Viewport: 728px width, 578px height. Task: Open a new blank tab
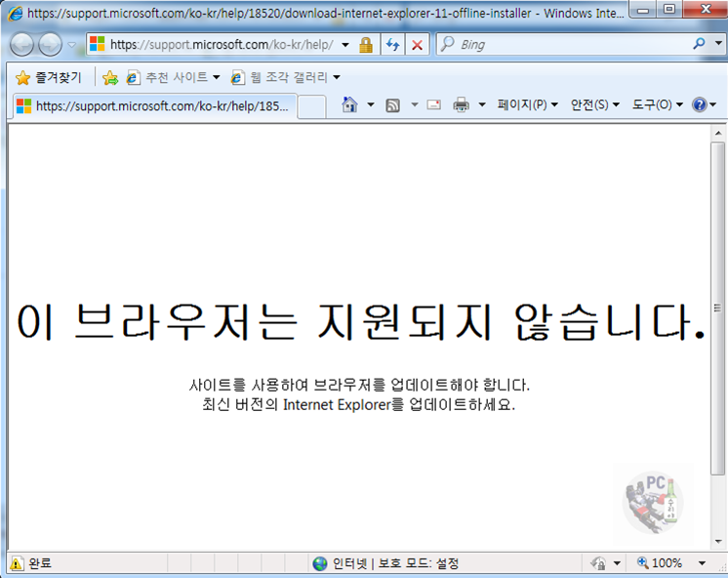(x=311, y=106)
